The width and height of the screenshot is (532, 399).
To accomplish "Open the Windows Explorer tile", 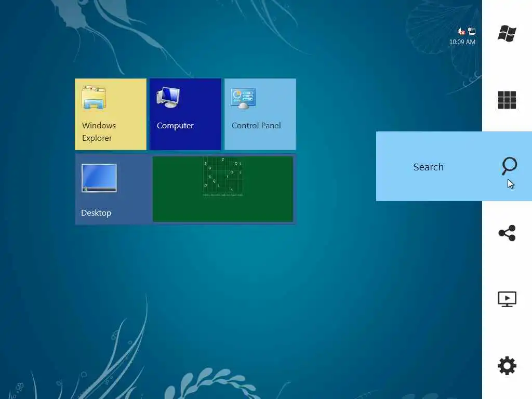I will click(x=111, y=114).
